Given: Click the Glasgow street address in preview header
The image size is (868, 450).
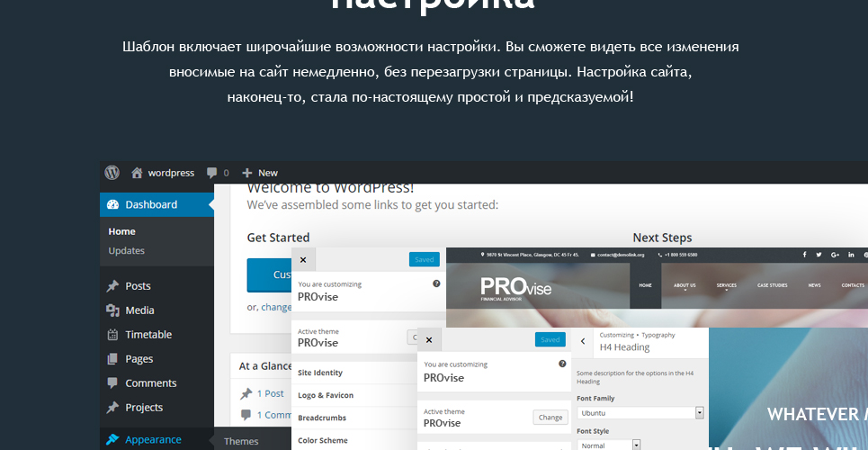Looking at the screenshot, I should tap(531, 255).
